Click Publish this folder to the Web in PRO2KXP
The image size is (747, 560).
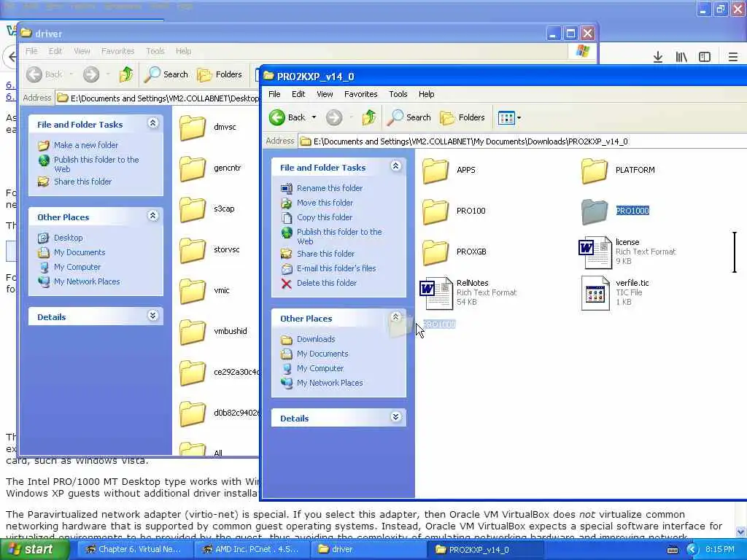tap(338, 236)
